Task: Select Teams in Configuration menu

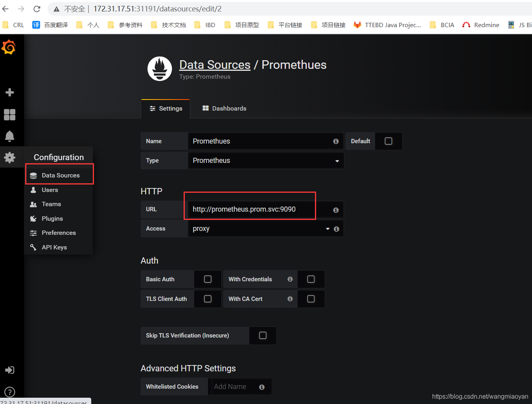Action: tap(59, 204)
